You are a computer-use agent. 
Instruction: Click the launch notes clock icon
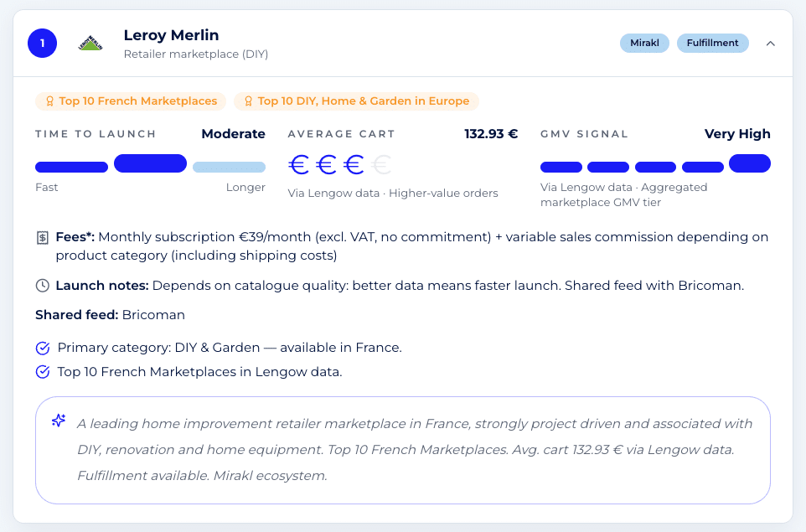pyautogui.click(x=43, y=286)
